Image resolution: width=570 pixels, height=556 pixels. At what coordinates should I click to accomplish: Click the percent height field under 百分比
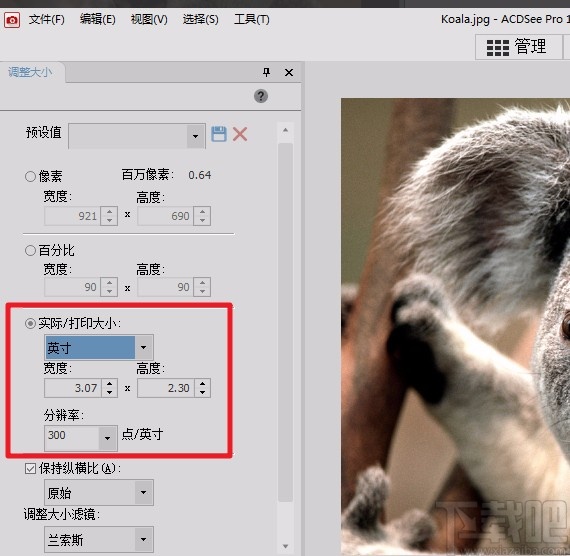click(x=165, y=287)
